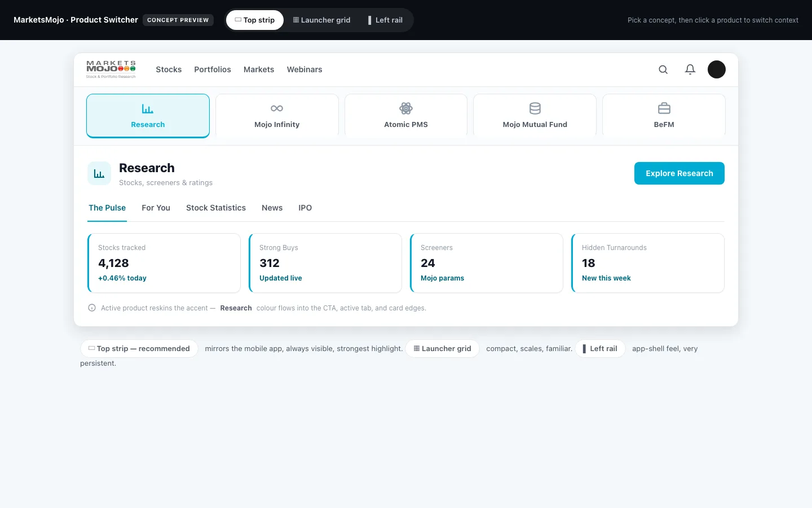
Task: Switch concept to Left rail
Action: pos(386,20)
